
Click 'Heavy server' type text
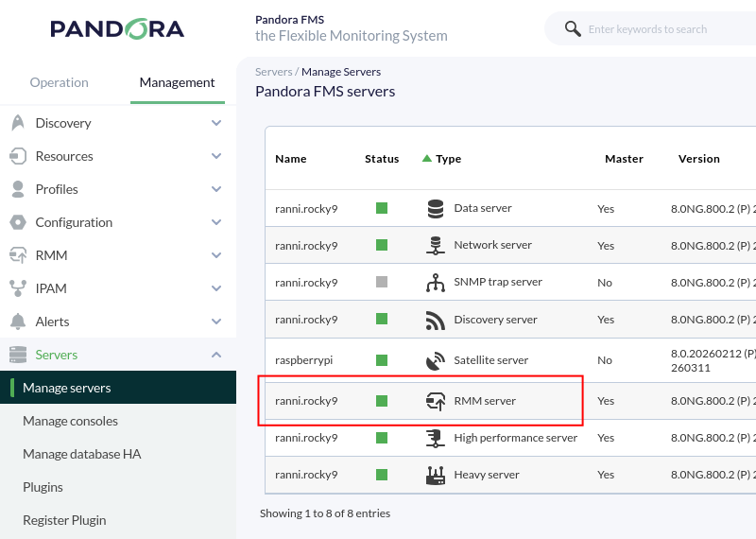pos(487,475)
